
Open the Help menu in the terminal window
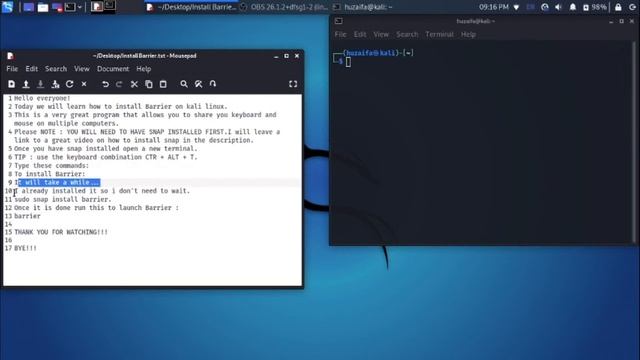468,34
